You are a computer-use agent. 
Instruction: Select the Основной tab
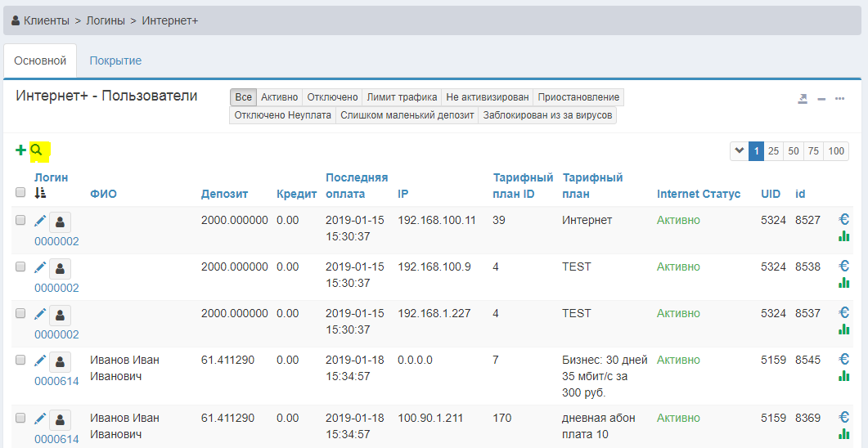(40, 60)
